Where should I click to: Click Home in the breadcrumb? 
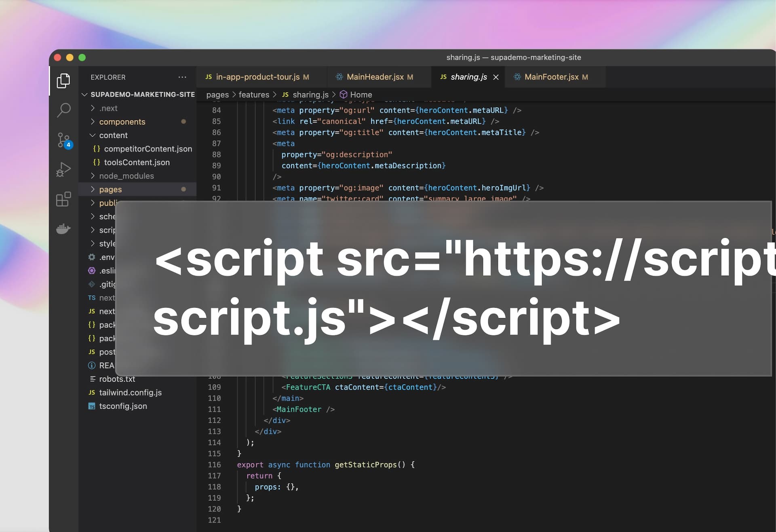click(x=361, y=95)
